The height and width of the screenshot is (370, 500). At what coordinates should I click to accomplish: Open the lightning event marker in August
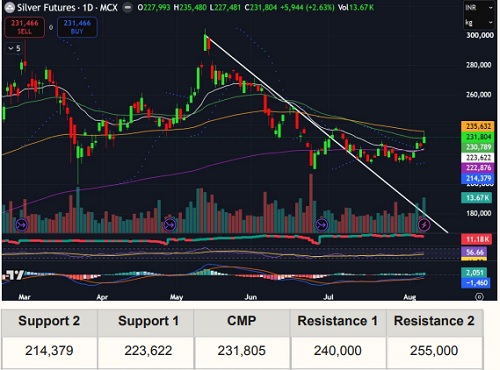(424, 225)
